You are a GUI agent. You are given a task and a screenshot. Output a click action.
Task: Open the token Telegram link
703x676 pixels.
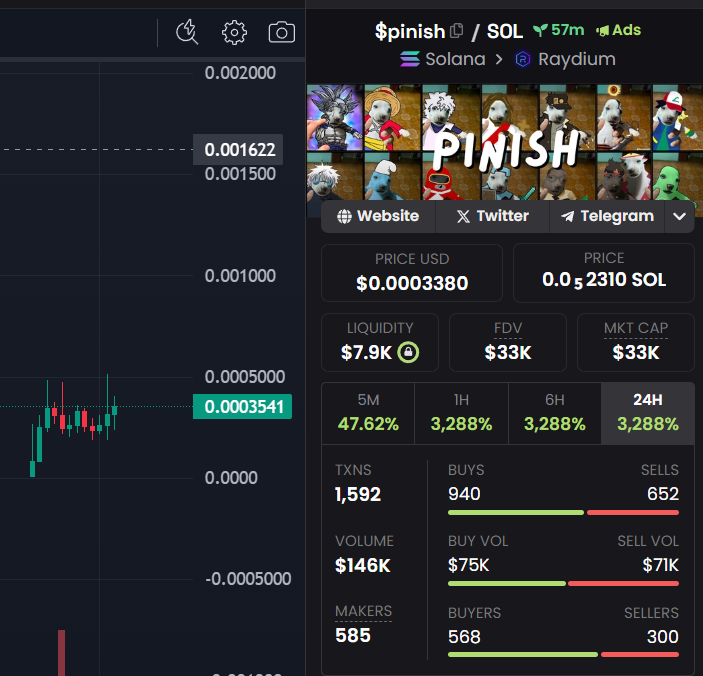(x=607, y=216)
